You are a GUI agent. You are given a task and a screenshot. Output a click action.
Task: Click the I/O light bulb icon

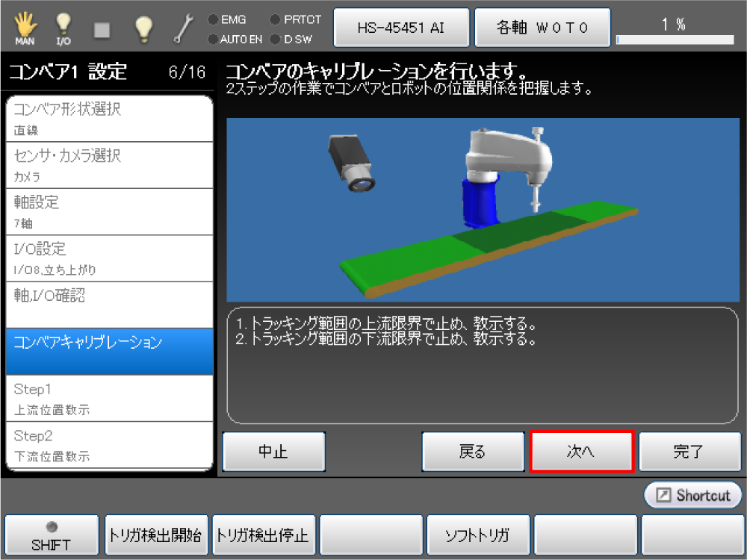click(63, 28)
